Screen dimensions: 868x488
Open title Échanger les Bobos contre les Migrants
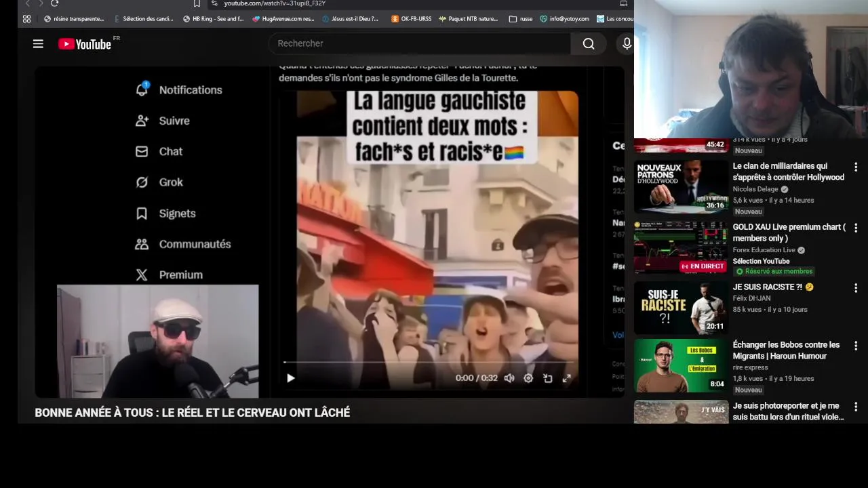pos(786,350)
